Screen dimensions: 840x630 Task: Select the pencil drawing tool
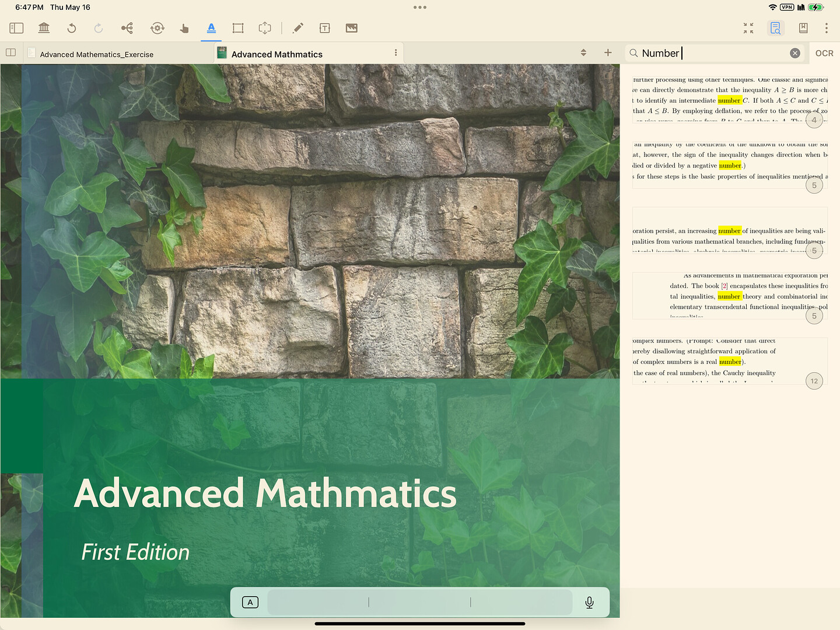297,28
